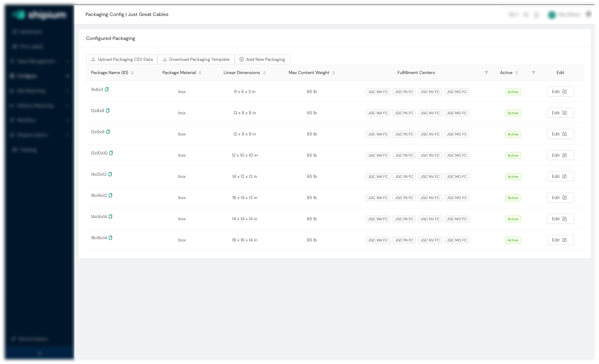The height and width of the screenshot is (364, 599).
Task: Copy the 9x6x3 package ID
Action: (x=107, y=89)
